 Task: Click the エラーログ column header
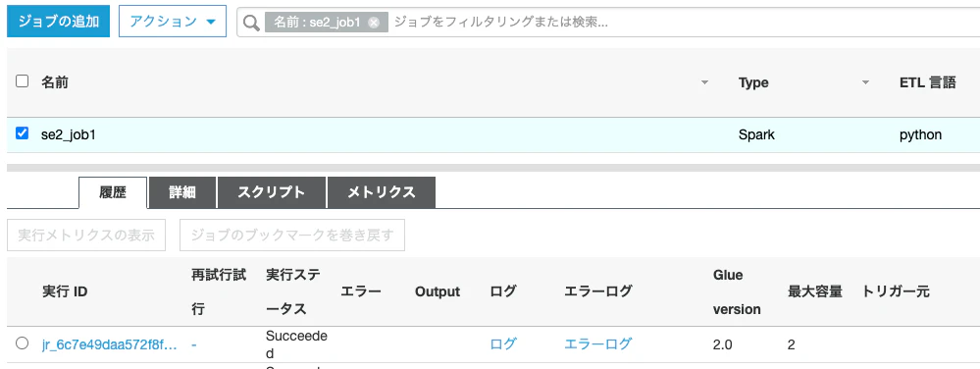pyautogui.click(x=598, y=291)
